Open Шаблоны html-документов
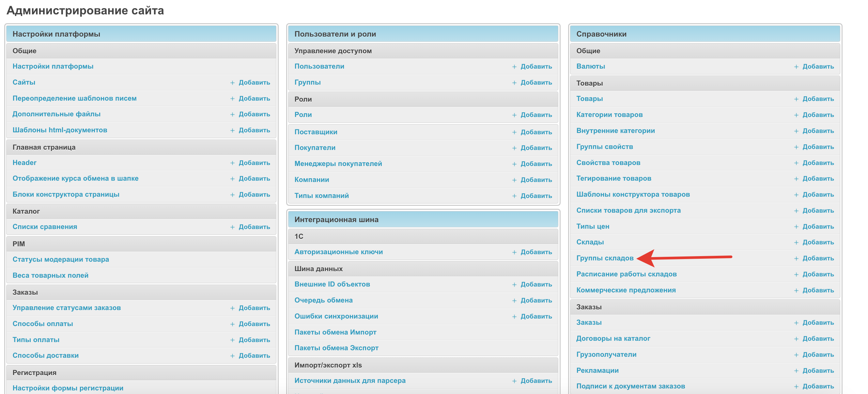The image size is (868, 394). [x=60, y=130]
